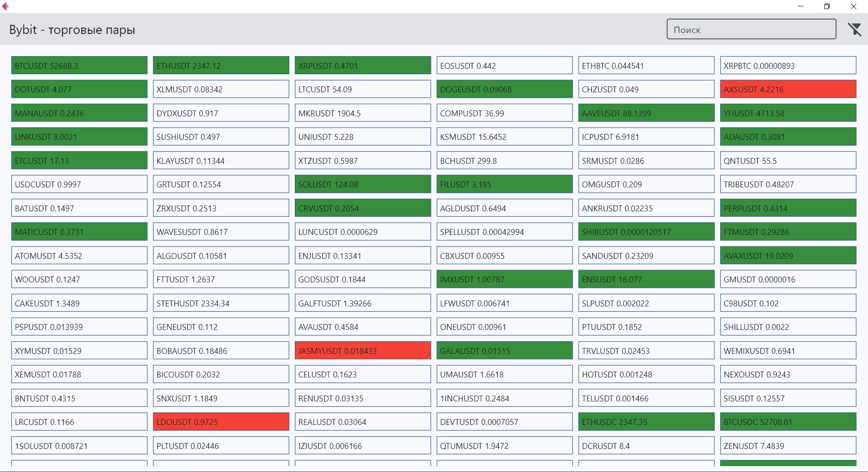Open QTUMUSDT 1.9472 pair
The image size is (868, 472).
coord(505,446)
